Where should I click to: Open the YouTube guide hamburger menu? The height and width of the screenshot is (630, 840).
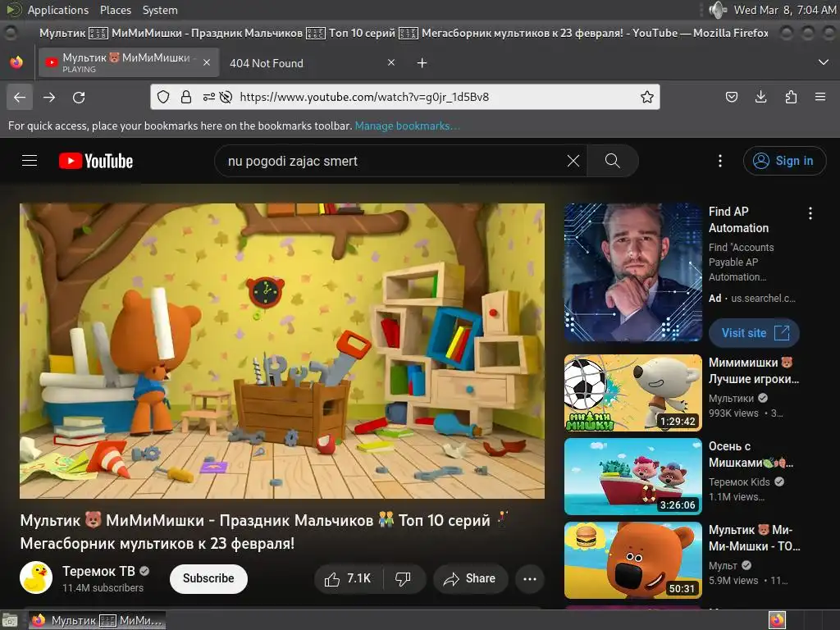click(30, 161)
